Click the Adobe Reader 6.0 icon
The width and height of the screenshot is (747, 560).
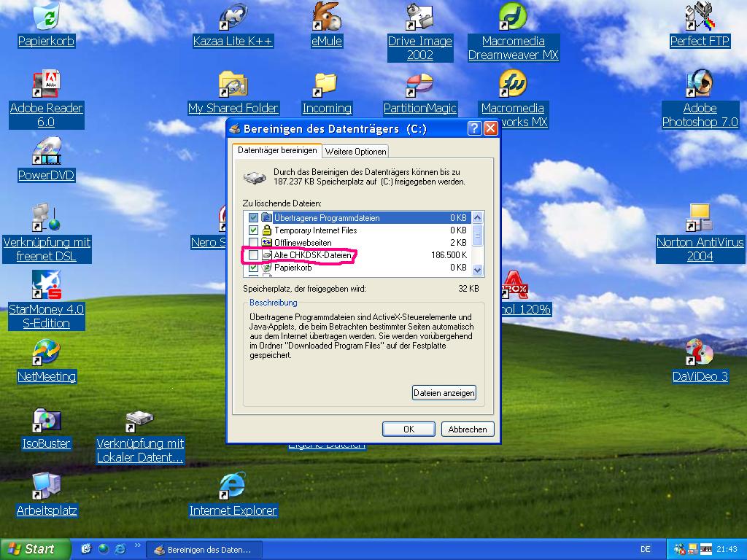coord(46,99)
